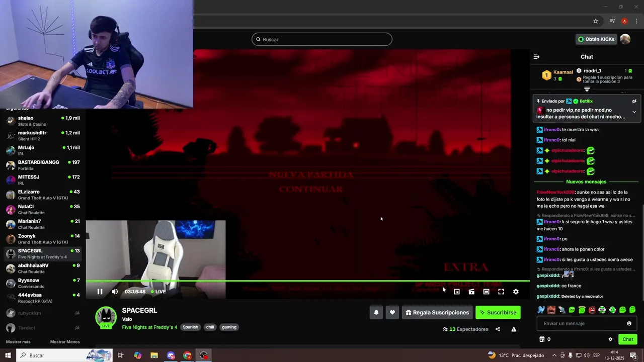Toggle notifications bell for SPACEGRL
The height and width of the screenshot is (362, 644).
point(376,312)
